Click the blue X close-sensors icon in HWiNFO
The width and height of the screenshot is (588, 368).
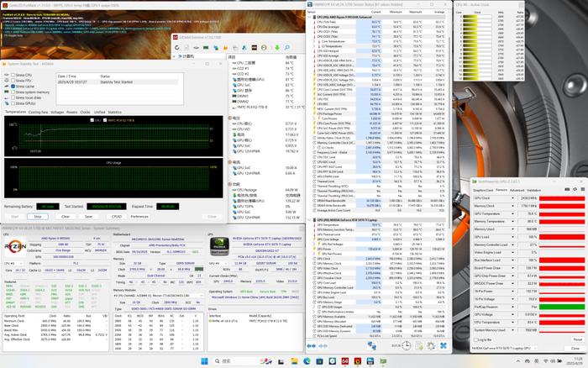point(444,345)
